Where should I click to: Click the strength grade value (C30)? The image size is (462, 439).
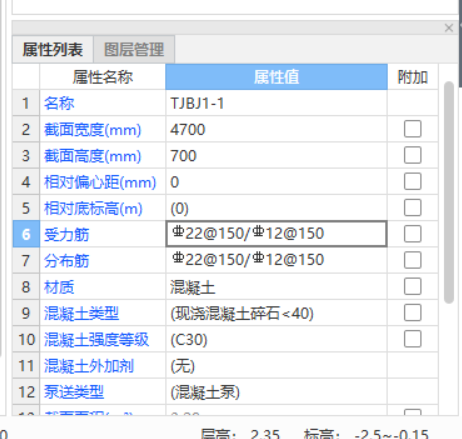(189, 340)
